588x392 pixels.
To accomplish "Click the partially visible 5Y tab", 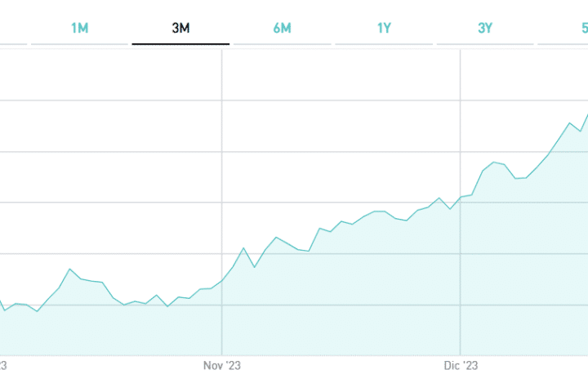I will 583,28.
